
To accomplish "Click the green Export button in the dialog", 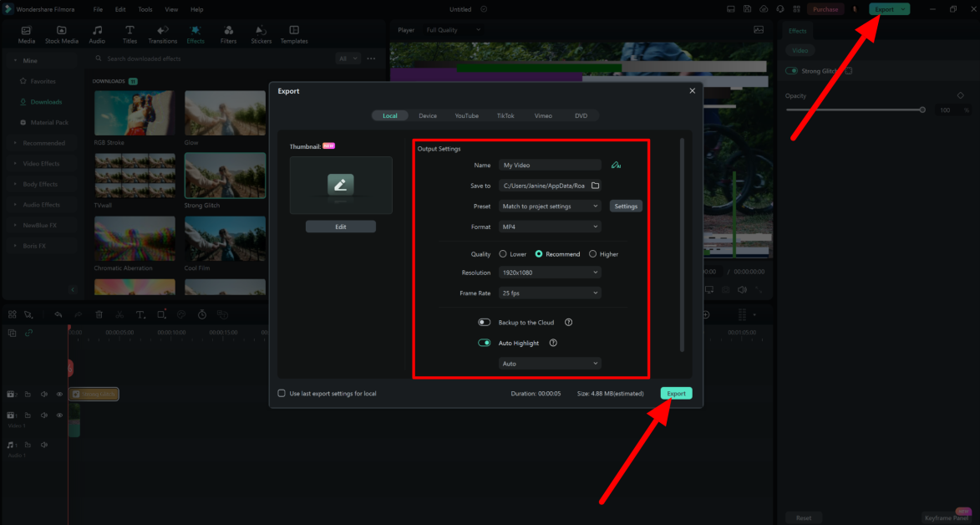I will click(676, 393).
